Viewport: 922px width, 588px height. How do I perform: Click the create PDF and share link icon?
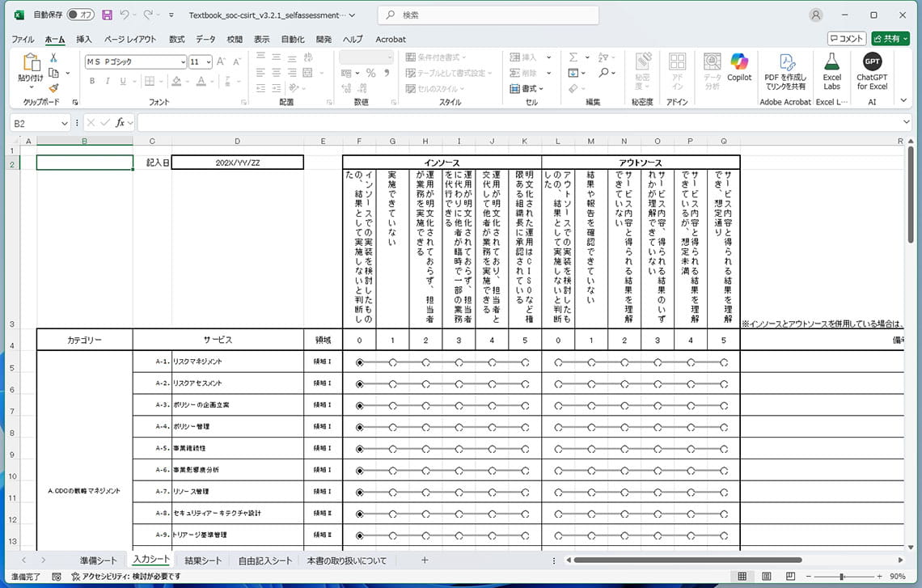point(785,62)
